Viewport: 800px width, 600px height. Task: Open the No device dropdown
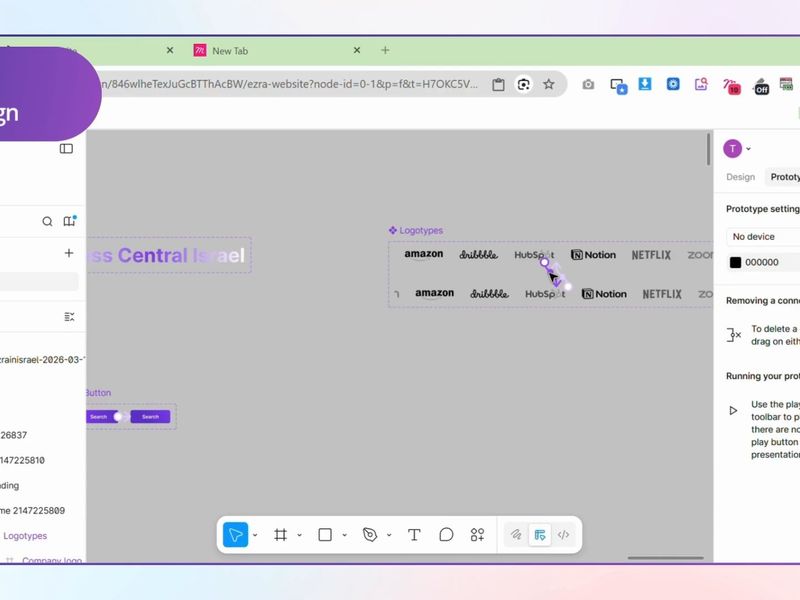(763, 237)
